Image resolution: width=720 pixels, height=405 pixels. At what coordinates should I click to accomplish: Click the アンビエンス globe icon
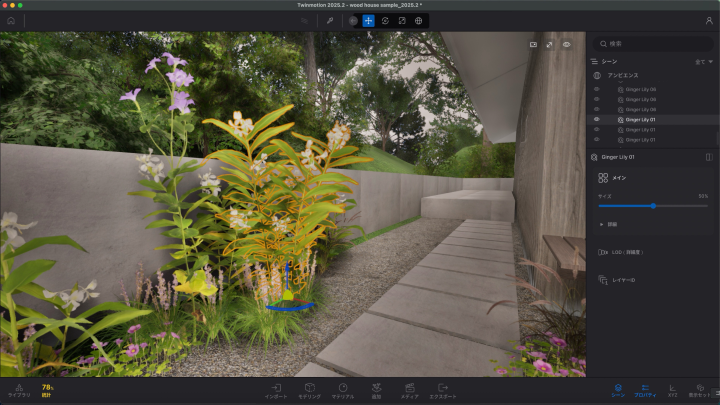pos(597,75)
